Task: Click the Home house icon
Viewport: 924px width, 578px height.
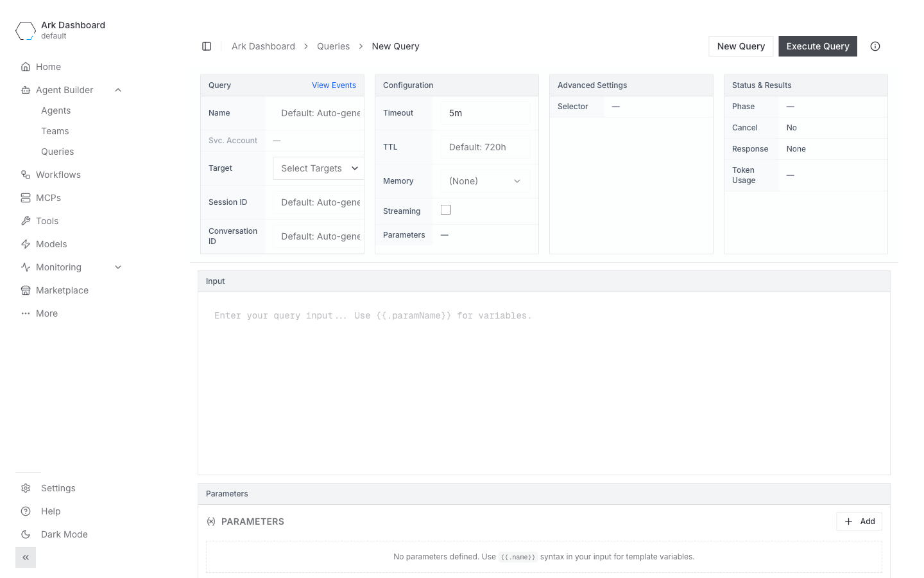Action: (26, 67)
